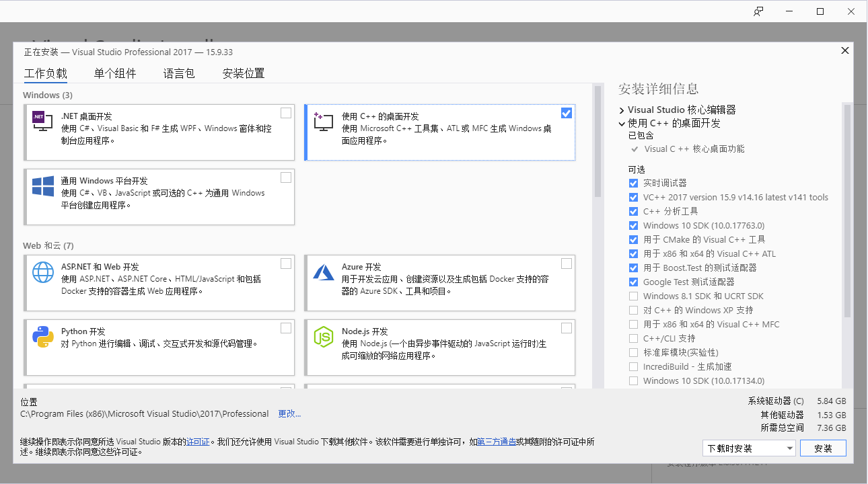Image resolution: width=868 pixels, height=484 pixels.
Task: Switch to the 单个组件 tab
Action: pos(114,73)
